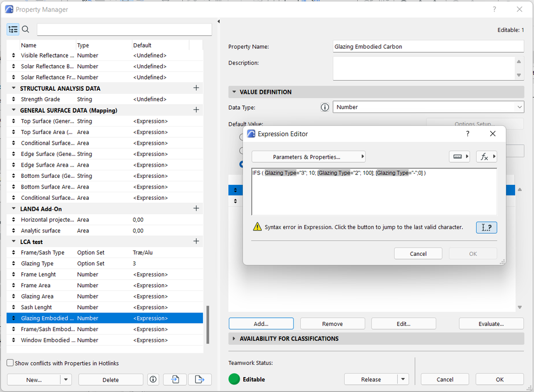Click the info icon beside Data Type
534x392 pixels.
click(x=324, y=107)
